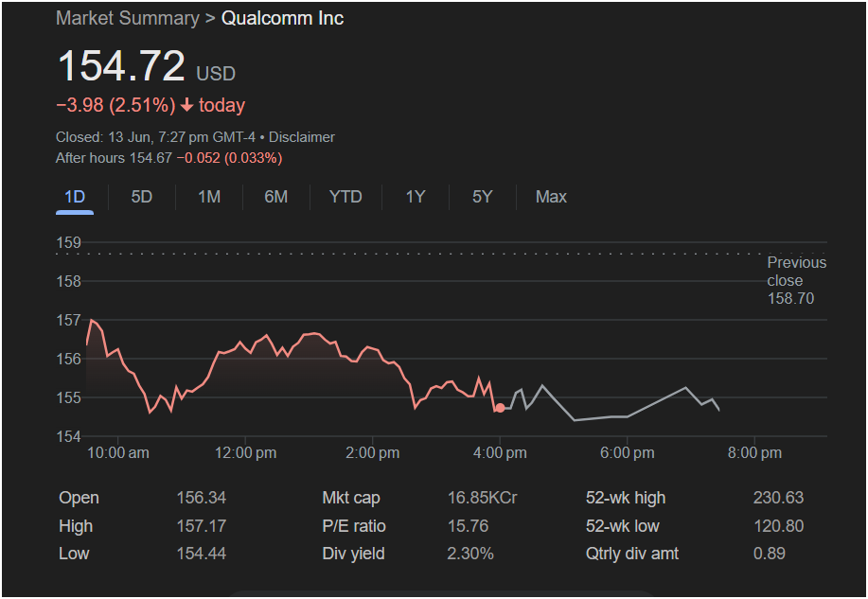
Task: Open the Disclaimer link
Action: click(x=302, y=137)
